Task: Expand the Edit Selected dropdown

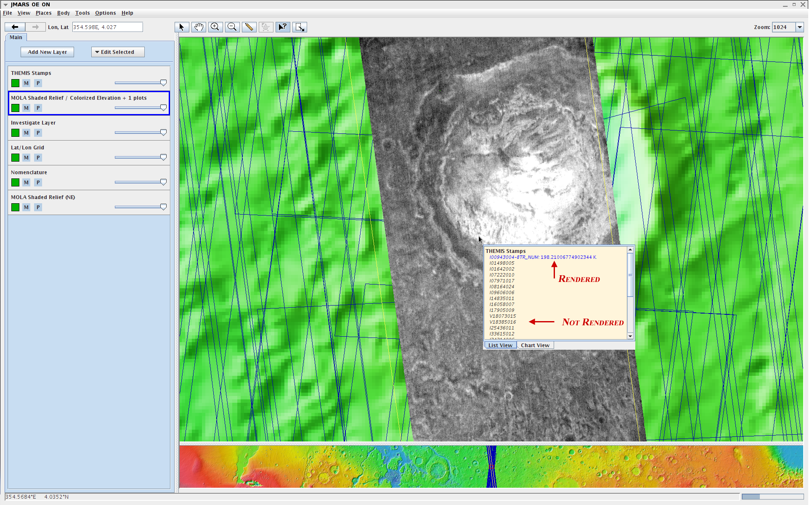Action: (x=118, y=52)
